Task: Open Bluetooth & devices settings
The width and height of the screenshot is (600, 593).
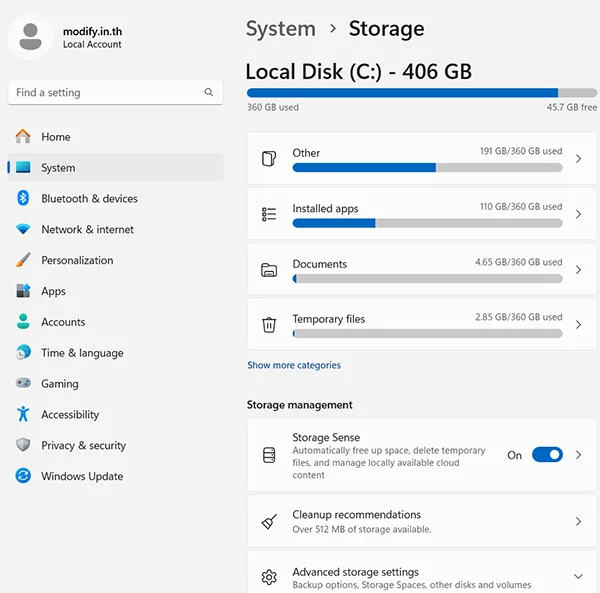Action: click(x=115, y=198)
